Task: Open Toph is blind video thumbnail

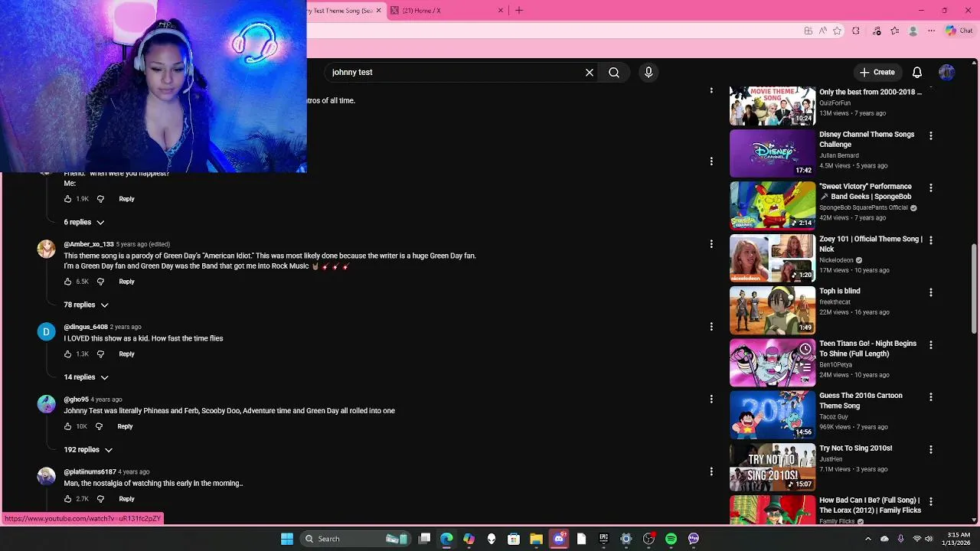Action: click(x=773, y=311)
